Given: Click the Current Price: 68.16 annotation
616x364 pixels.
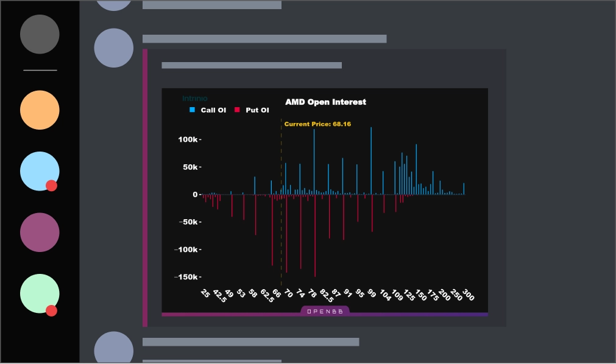Looking at the screenshot, I should pyautogui.click(x=317, y=124).
